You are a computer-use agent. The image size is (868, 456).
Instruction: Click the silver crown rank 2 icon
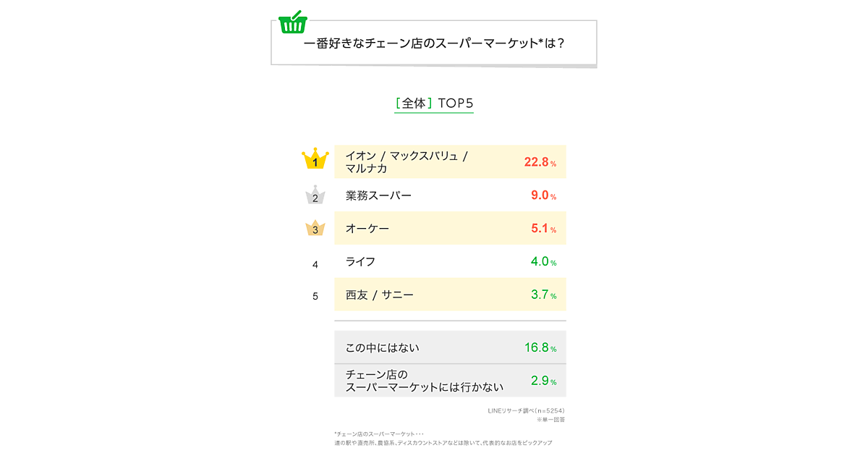[x=315, y=195]
